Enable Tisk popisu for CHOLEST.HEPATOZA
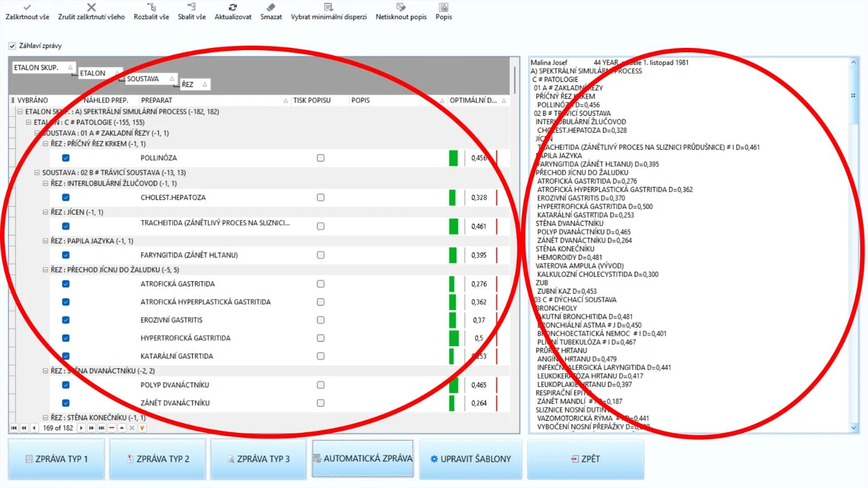The image size is (868, 488). click(x=321, y=198)
